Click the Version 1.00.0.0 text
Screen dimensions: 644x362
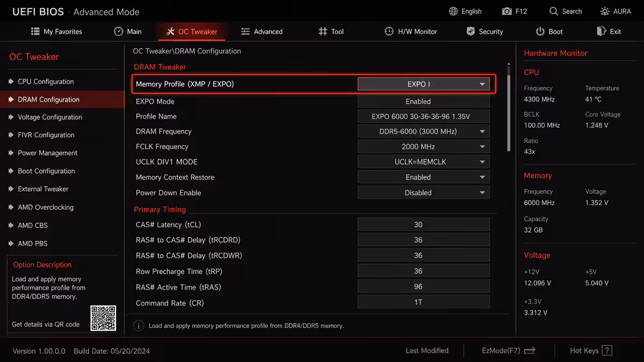(x=39, y=351)
